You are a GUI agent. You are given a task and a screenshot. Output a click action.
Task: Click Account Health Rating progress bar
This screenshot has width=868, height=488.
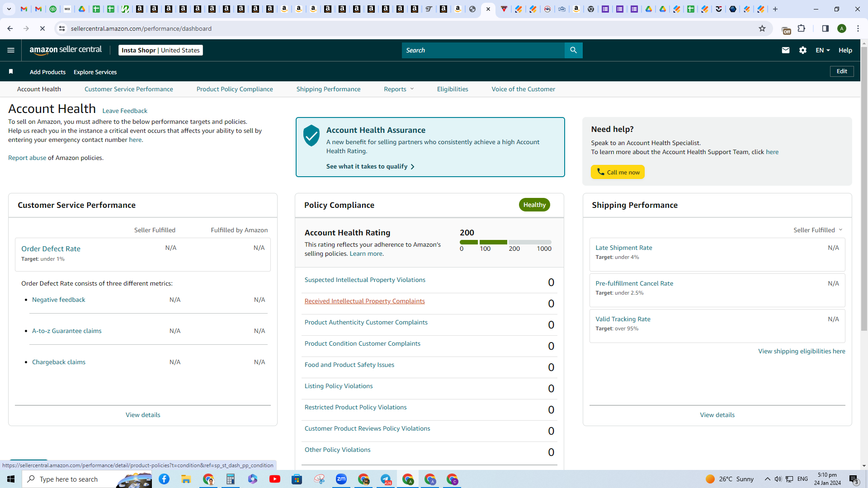click(505, 242)
